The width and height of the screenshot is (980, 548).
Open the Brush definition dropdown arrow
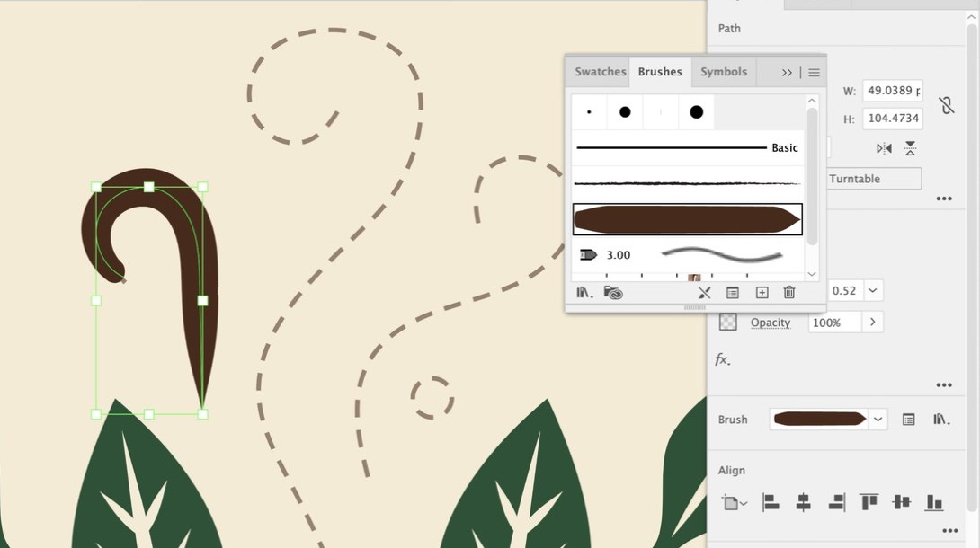click(878, 420)
